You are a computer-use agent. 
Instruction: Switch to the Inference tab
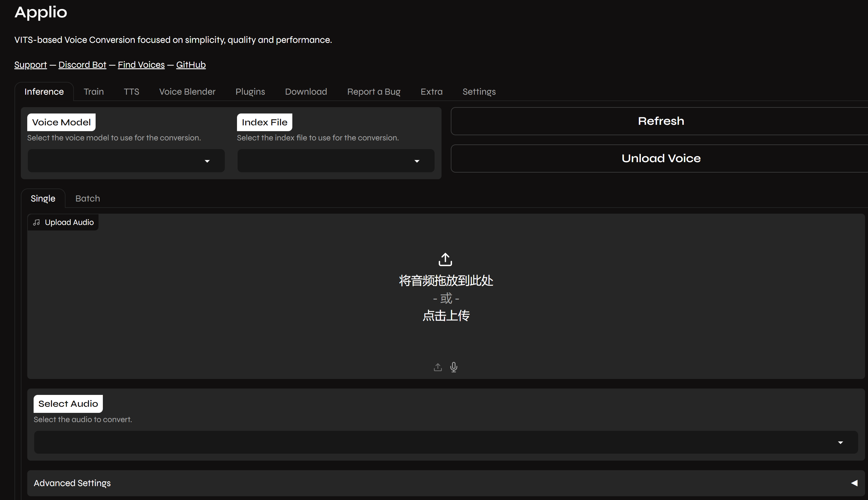pyautogui.click(x=44, y=92)
